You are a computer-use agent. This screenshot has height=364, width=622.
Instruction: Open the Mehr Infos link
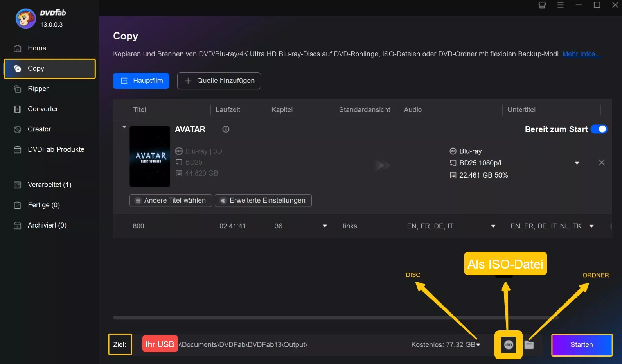[582, 54]
